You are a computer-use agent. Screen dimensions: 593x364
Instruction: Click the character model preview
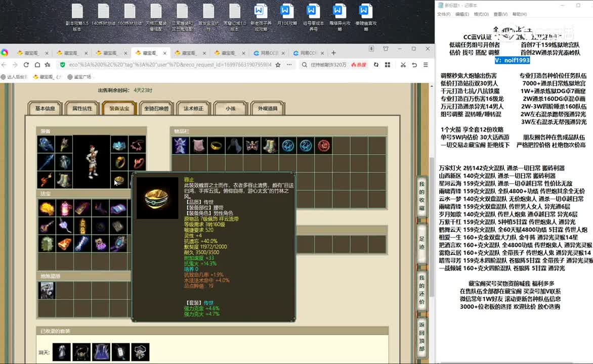(92, 162)
